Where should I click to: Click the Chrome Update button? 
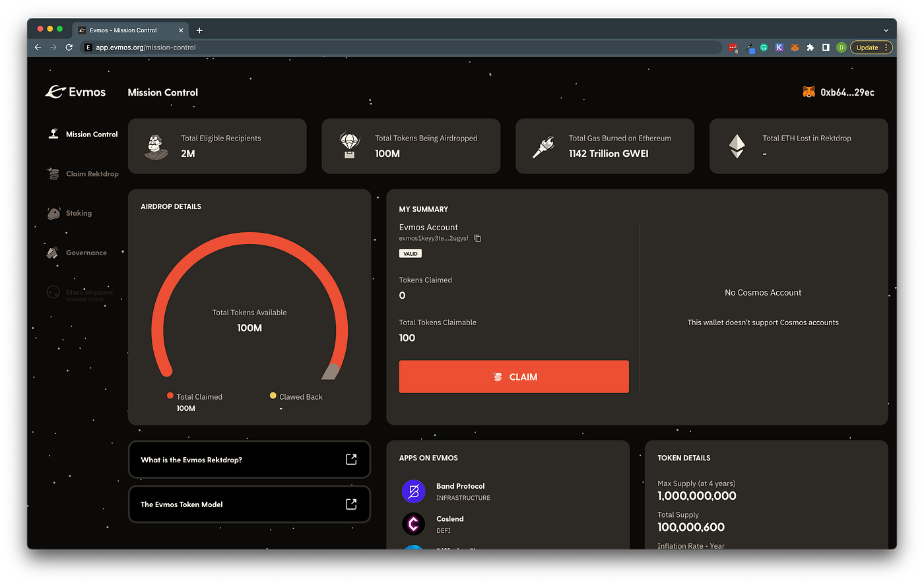tap(871, 47)
